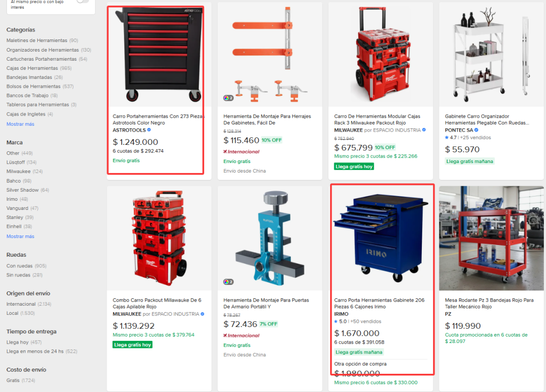The height and width of the screenshot is (392, 546).
Task: Click star rating on Pontec gabinete listing
Action: [x=447, y=137]
